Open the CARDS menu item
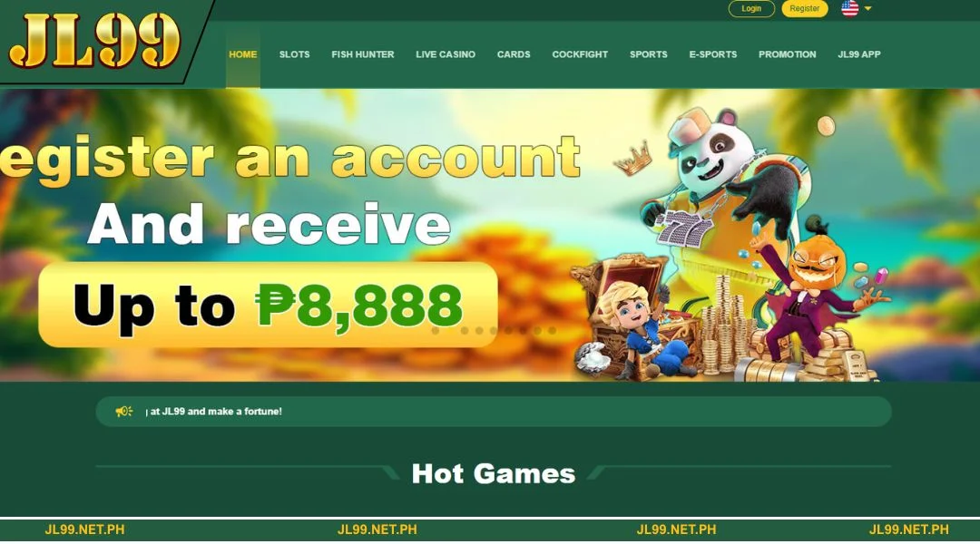Screen dimensions: 980x544 (513, 54)
